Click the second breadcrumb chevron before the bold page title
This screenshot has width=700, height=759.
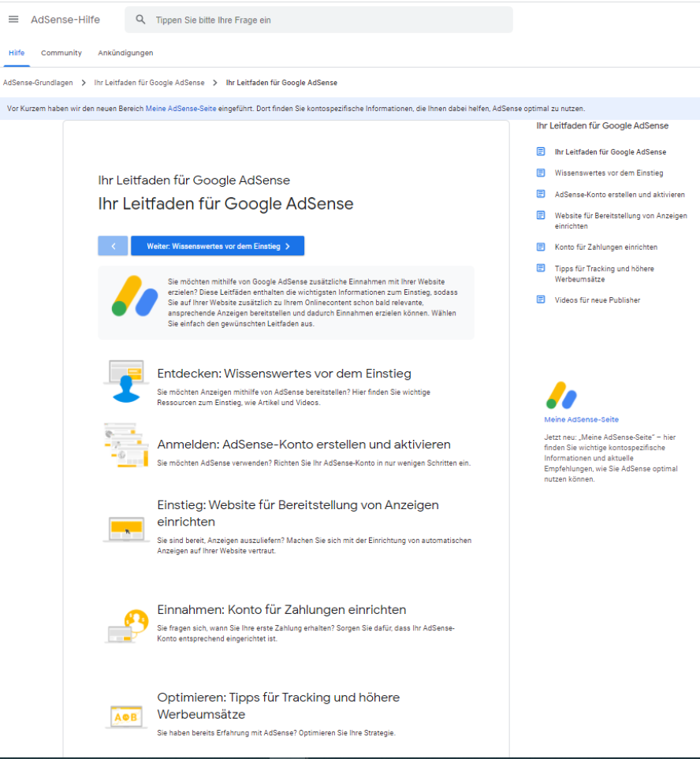pos(215,83)
